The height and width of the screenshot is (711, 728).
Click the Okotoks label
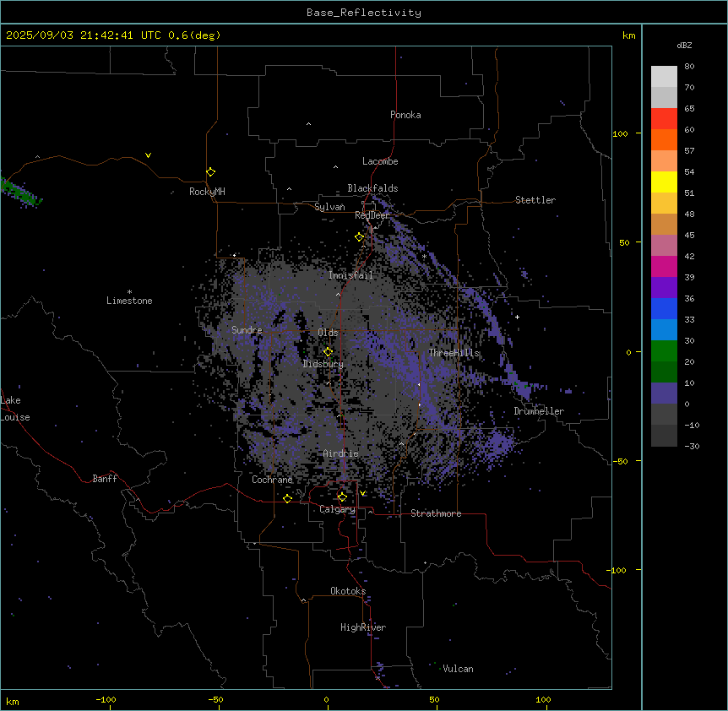click(x=348, y=591)
